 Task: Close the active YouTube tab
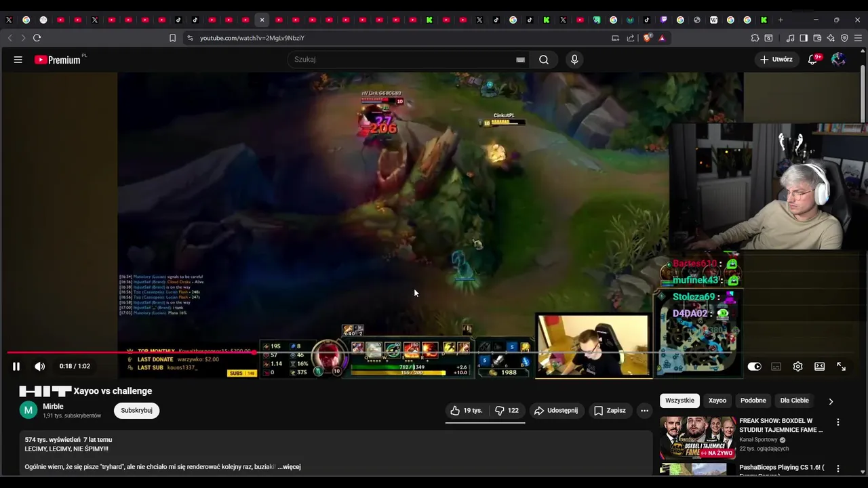tap(262, 20)
